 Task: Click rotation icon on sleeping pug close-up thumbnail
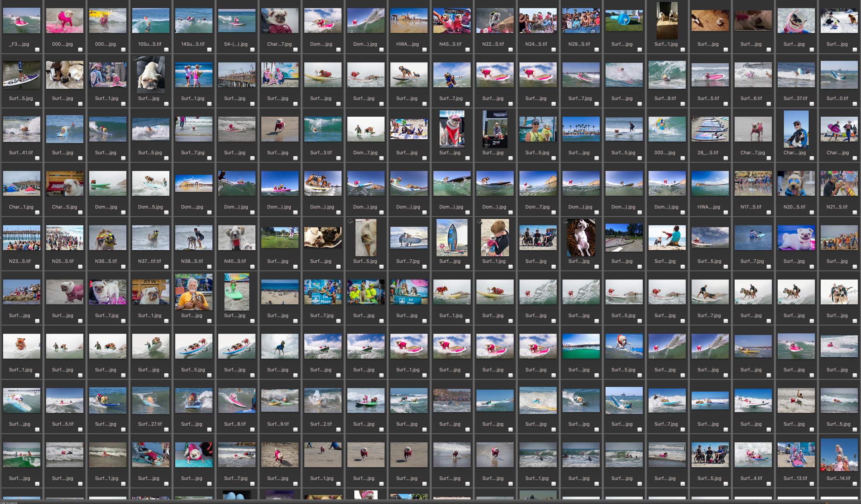[x=350, y=222]
